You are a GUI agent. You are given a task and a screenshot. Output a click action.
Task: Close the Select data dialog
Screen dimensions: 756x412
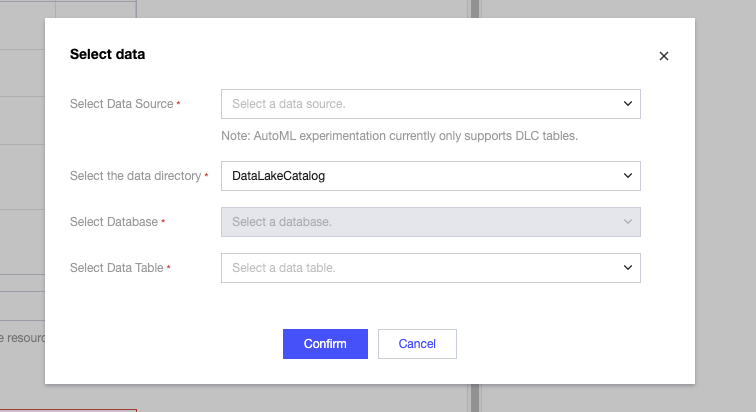pos(663,56)
